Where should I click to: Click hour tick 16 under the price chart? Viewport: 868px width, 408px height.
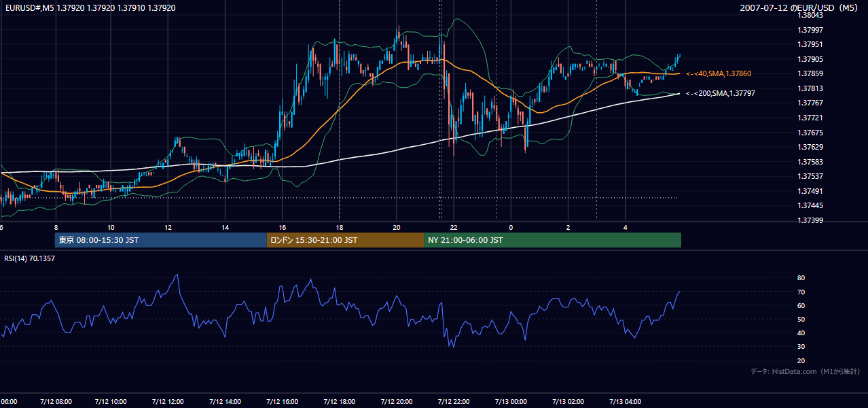coord(283,227)
